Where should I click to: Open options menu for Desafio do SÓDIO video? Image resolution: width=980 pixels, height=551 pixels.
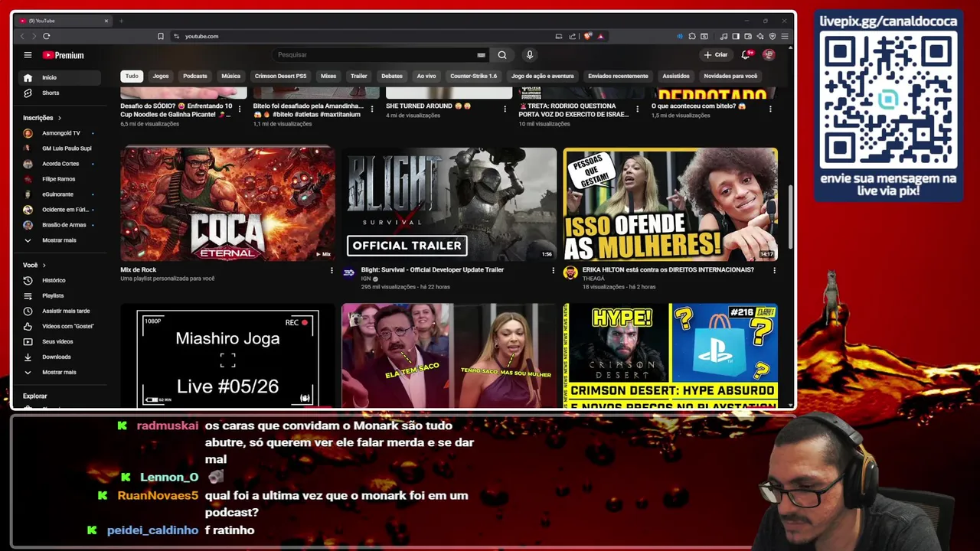[x=240, y=109]
